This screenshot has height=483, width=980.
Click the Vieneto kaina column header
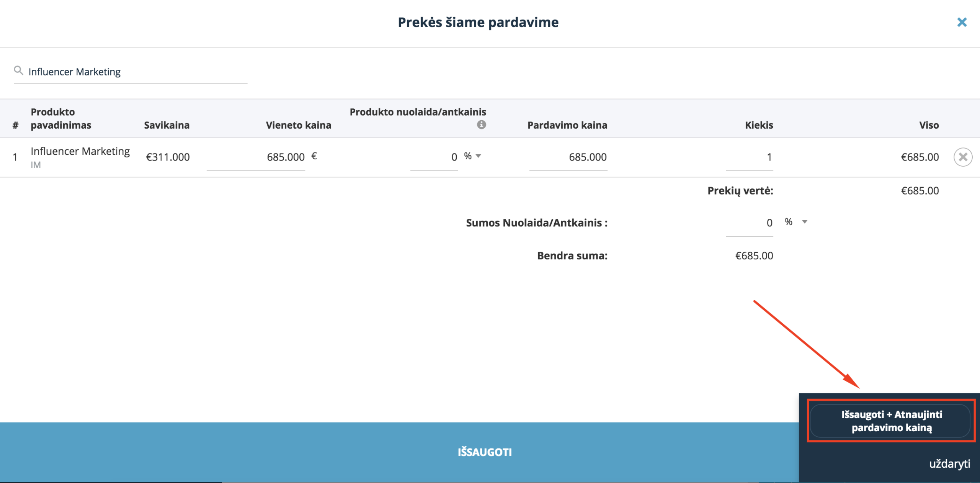(299, 125)
